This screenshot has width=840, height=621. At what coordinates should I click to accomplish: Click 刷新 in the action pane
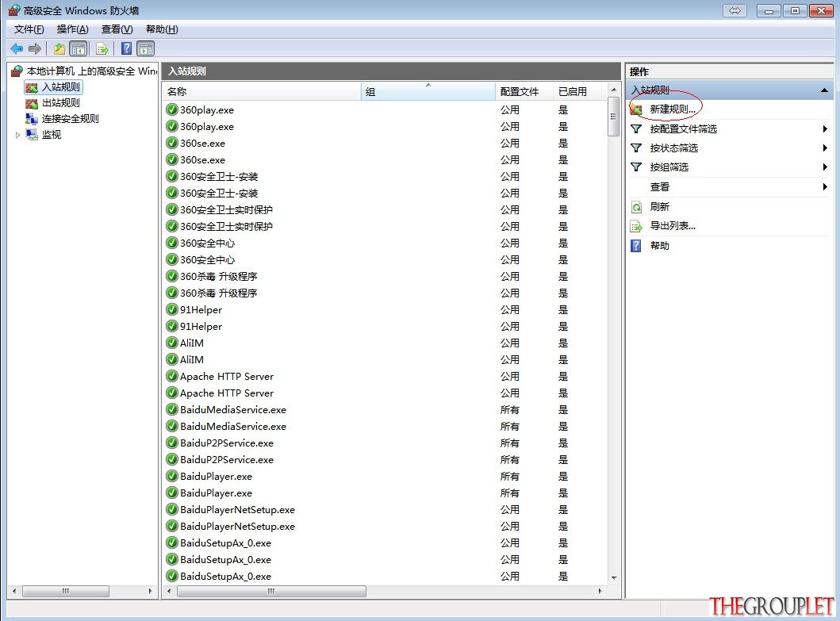coord(659,207)
